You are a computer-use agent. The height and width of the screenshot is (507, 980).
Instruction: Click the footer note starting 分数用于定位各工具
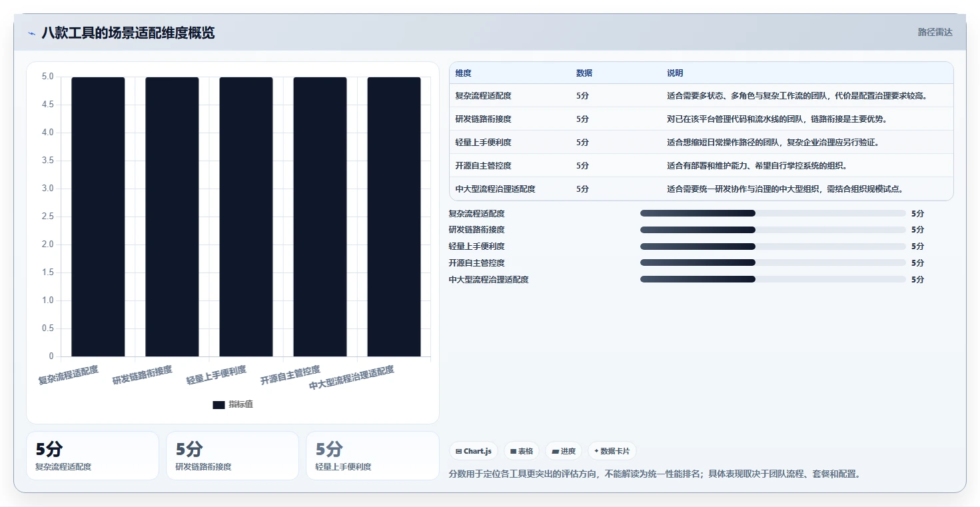tap(655, 474)
